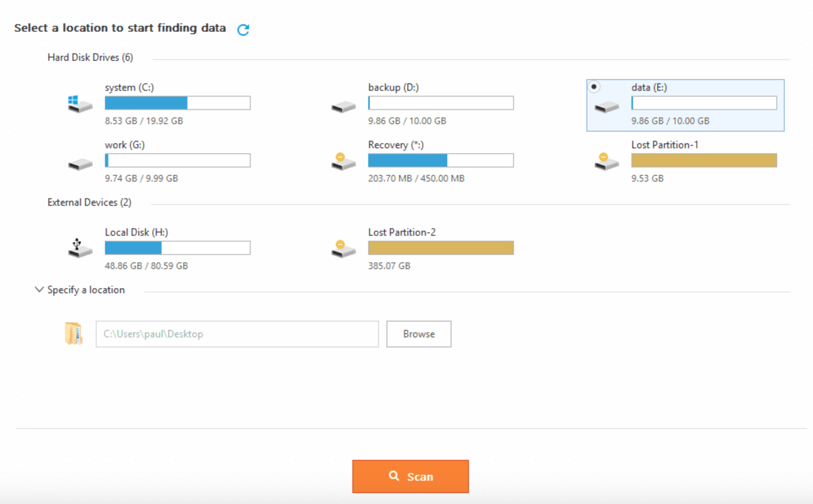The width and height of the screenshot is (813, 504).
Task: Click the "system (C:)" label
Action: pos(129,87)
